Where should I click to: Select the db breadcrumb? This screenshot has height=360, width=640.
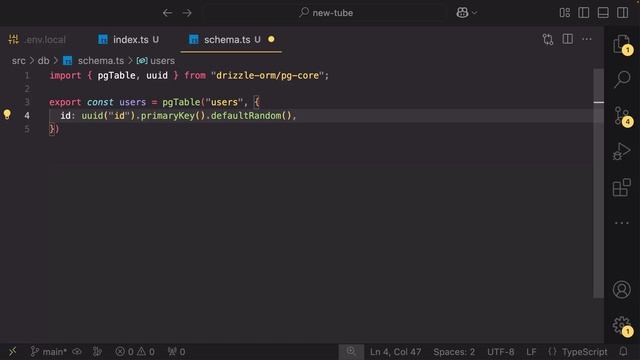point(43,61)
